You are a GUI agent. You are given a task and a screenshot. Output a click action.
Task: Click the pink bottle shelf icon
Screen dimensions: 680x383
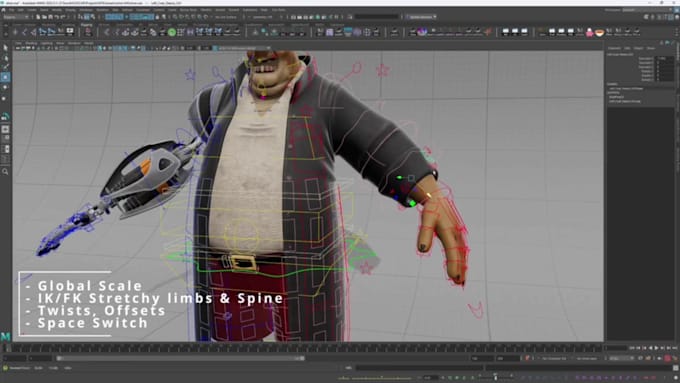[589, 32]
